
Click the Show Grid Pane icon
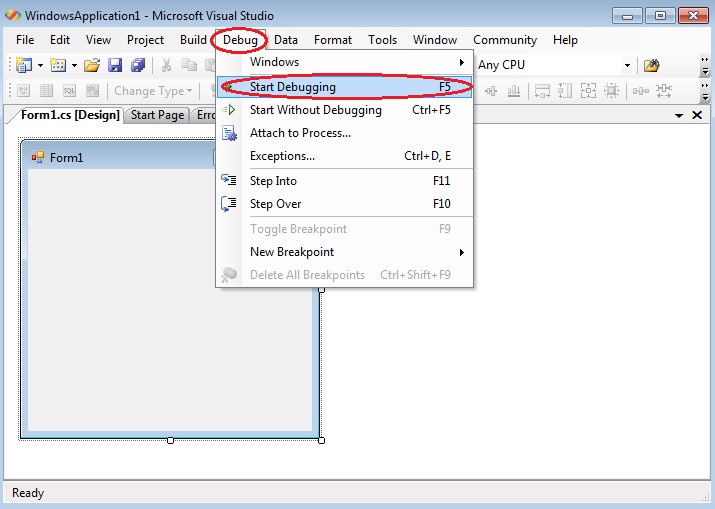(x=47, y=91)
